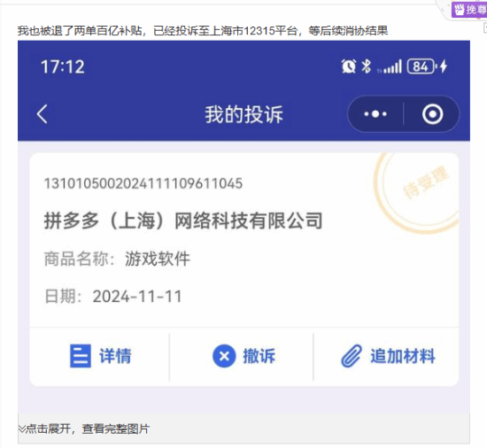
Task: Click the paperclip 追加材料 icon
Action: pos(352,356)
